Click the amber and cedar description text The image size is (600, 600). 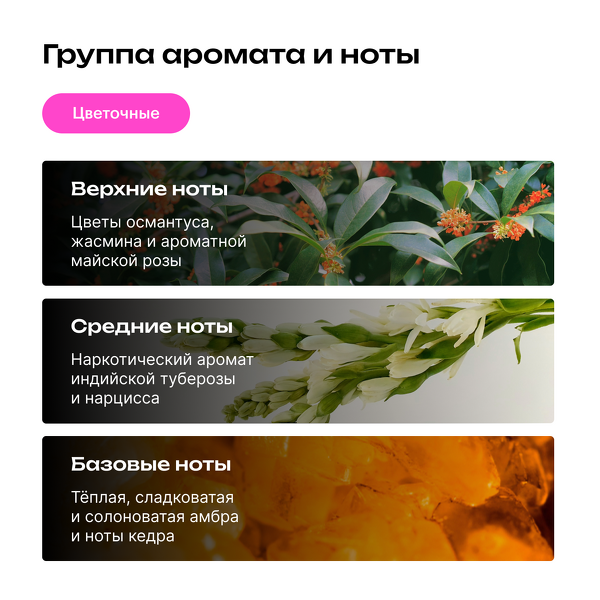[x=155, y=517]
